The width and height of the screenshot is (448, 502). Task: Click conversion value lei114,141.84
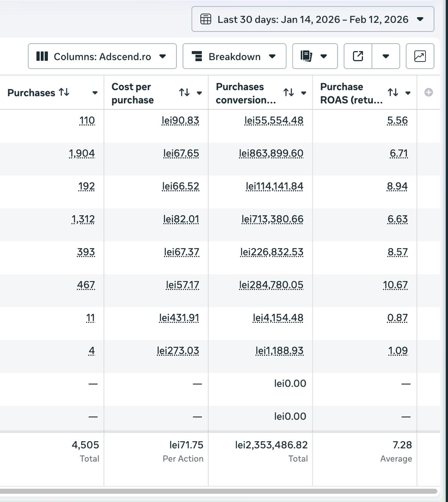tap(275, 186)
